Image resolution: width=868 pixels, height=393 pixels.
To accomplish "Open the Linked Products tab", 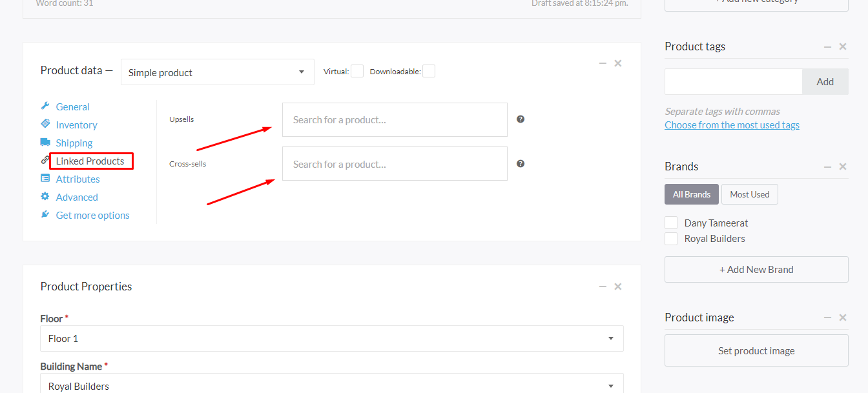I will [90, 161].
